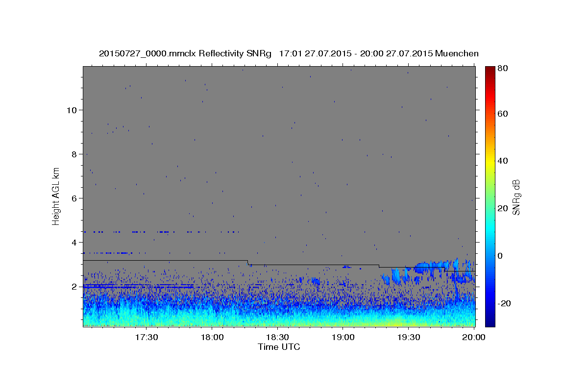
Task: Click the colorbar value 60
Action: tap(504, 114)
